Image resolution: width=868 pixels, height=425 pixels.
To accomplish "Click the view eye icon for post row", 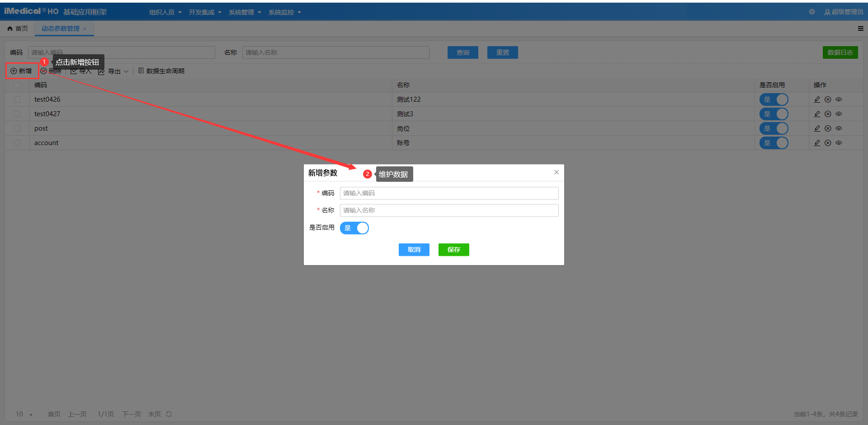I will pyautogui.click(x=839, y=128).
